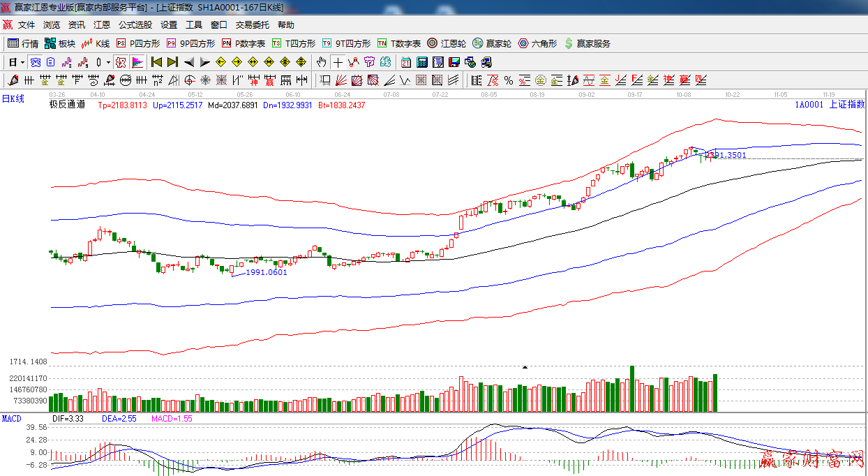Viewport: 868px width, 476px height.
Task: Click the 赢家服务 service button
Action: pos(588,43)
